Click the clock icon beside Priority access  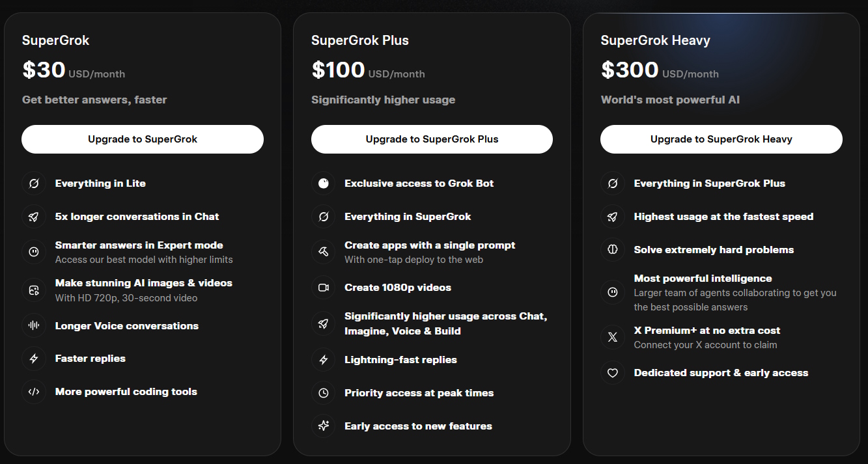[x=323, y=393]
